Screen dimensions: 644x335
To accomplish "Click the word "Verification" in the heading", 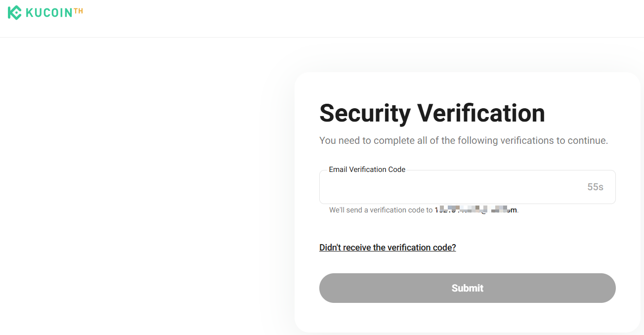I will pos(481,113).
